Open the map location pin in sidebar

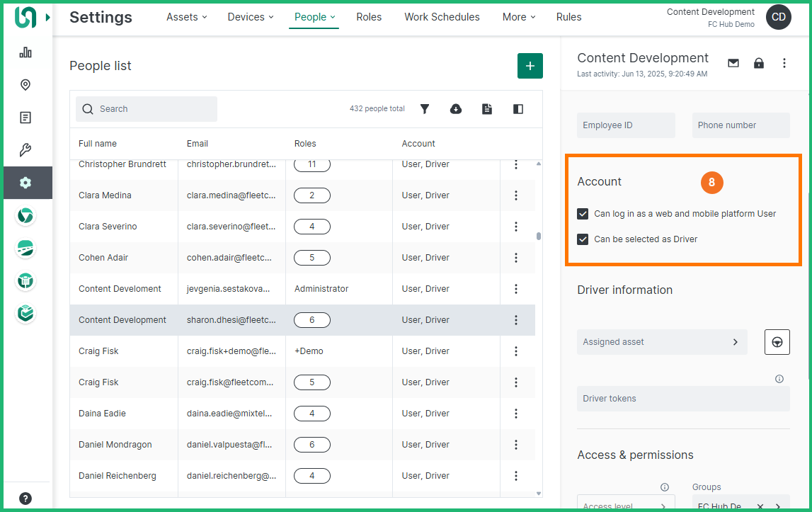(25, 85)
